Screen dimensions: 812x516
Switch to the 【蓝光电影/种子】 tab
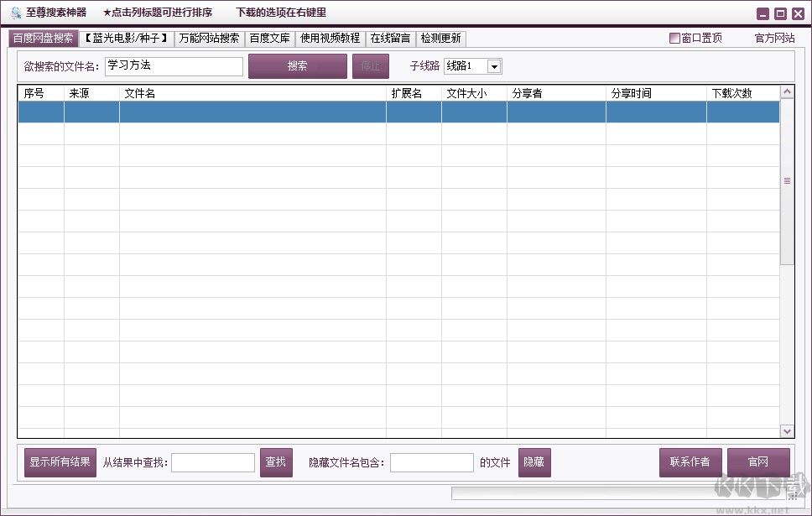pyautogui.click(x=124, y=39)
